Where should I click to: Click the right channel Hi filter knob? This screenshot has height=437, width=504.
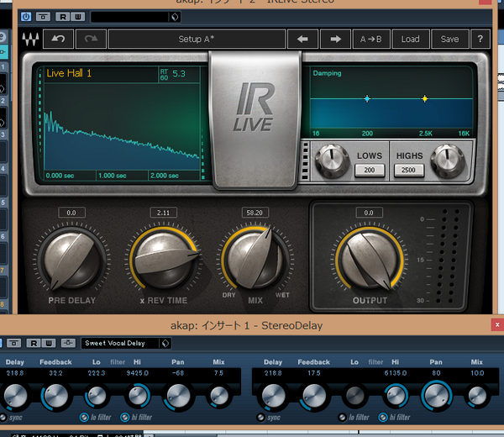[x=396, y=396]
